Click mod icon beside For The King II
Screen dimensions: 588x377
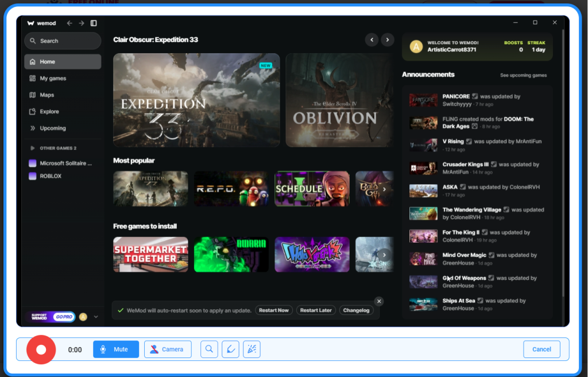(x=485, y=232)
